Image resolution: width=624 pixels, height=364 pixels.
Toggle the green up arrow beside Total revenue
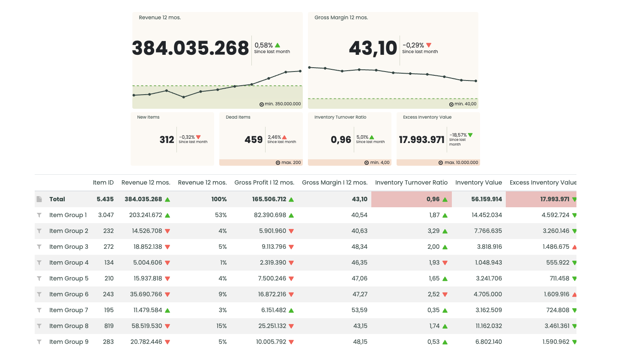click(168, 199)
